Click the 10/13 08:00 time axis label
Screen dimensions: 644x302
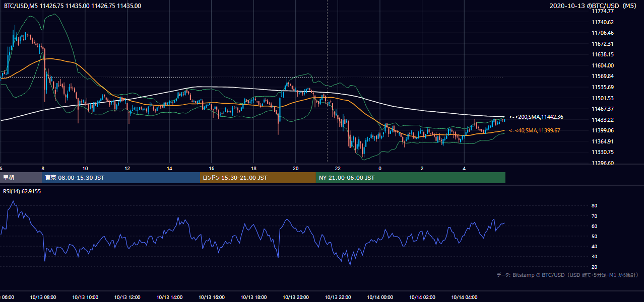(43, 297)
